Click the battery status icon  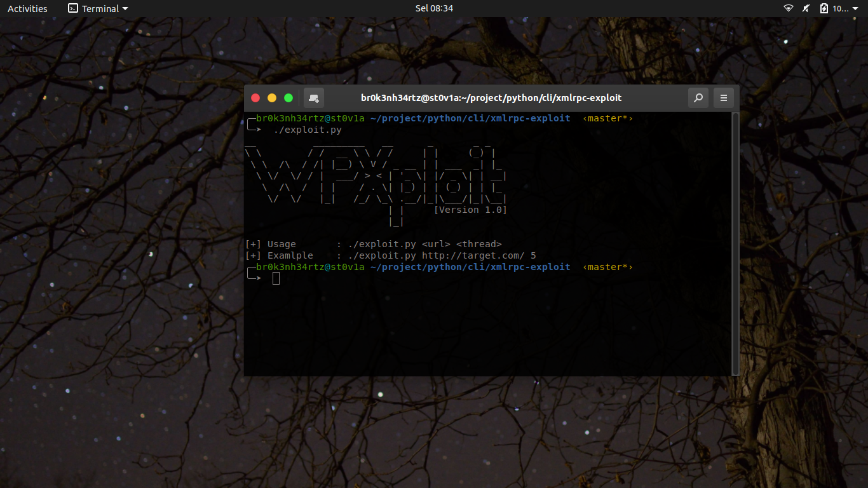(824, 8)
